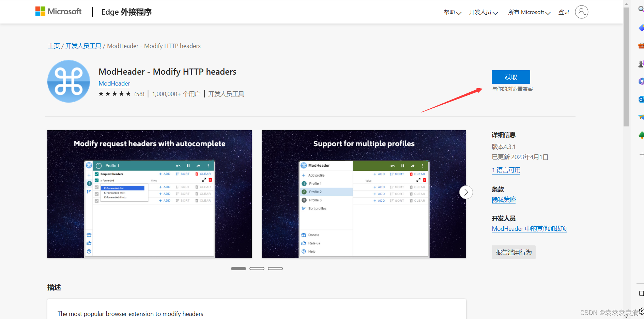This screenshot has width=644, height=319.
Task: Open the sidebar chess games icon
Action: click(641, 63)
